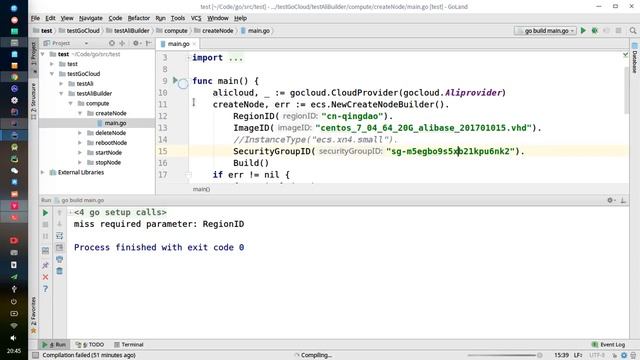Click down arrow in Run console toolbar

tap(60, 224)
